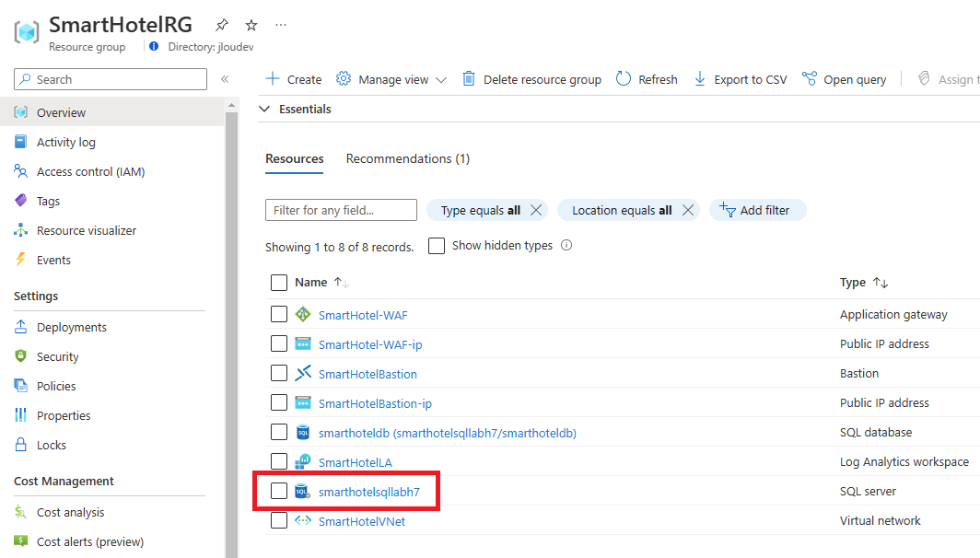
Task: Click the Properties icon
Action: coord(20,415)
